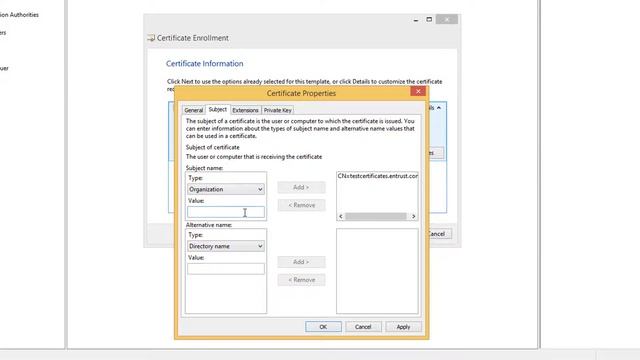Click the Subject name Value input field

(x=226, y=212)
